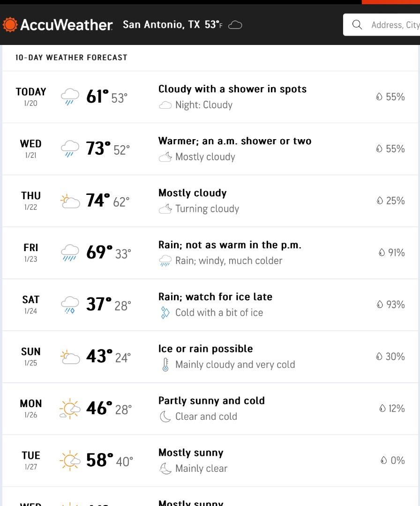The height and width of the screenshot is (506, 420).
Task: Click Monday's sun with cloud icon
Action: coord(69,409)
